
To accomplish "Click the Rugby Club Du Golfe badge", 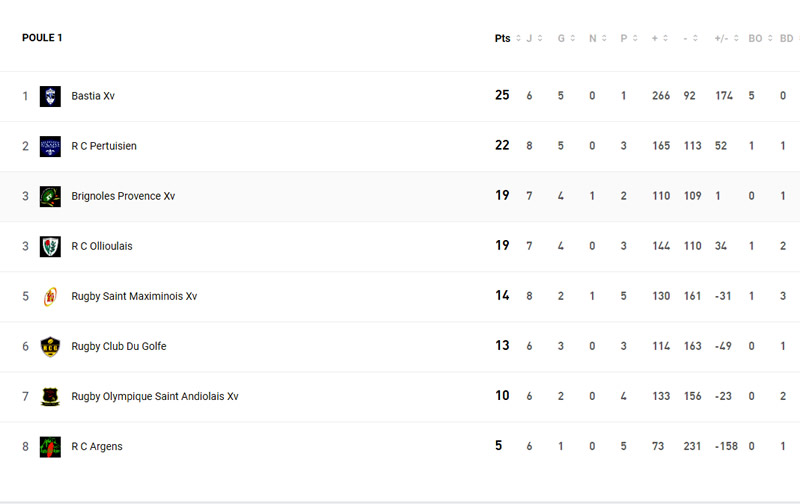I will pyautogui.click(x=50, y=346).
